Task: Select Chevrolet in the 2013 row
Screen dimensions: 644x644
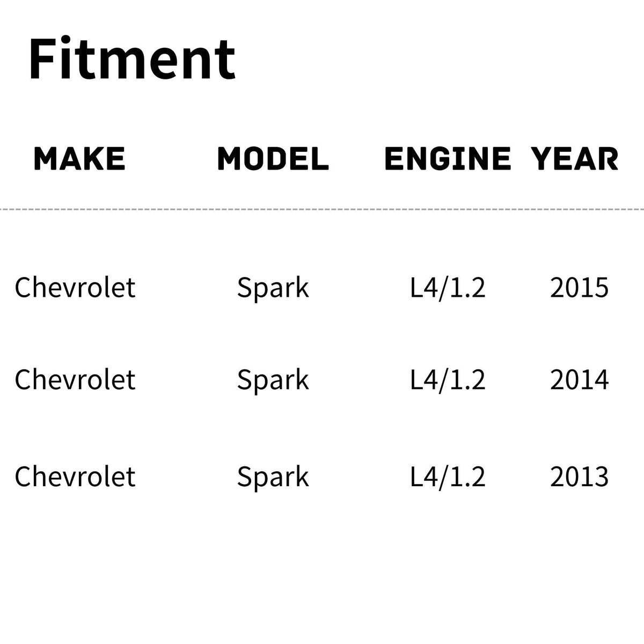Action: click(x=75, y=477)
